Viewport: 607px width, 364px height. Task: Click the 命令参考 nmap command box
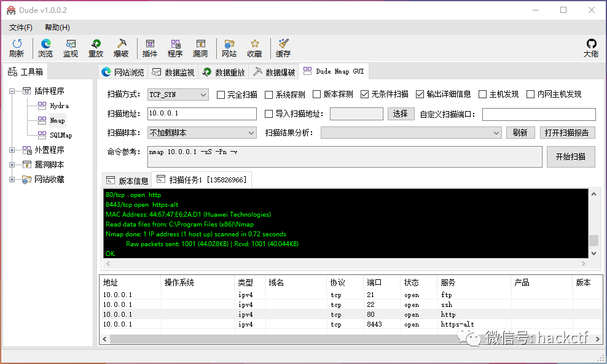tap(345, 157)
